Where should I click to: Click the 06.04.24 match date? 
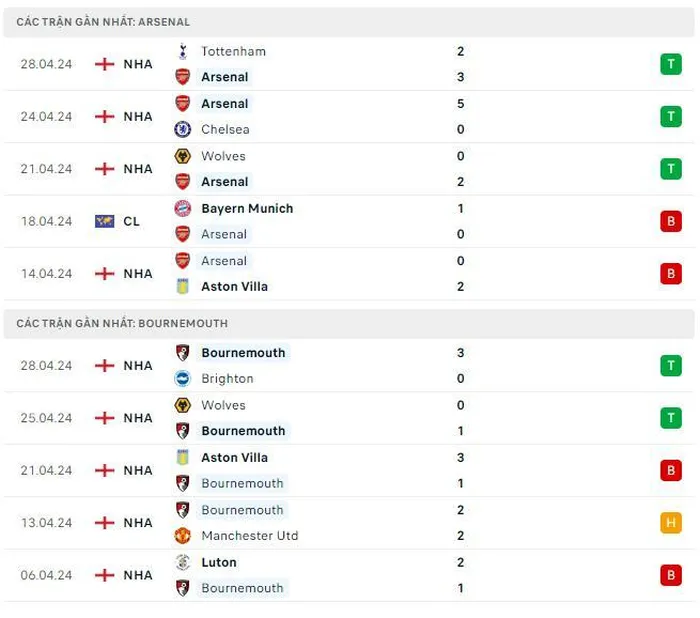[x=46, y=575]
